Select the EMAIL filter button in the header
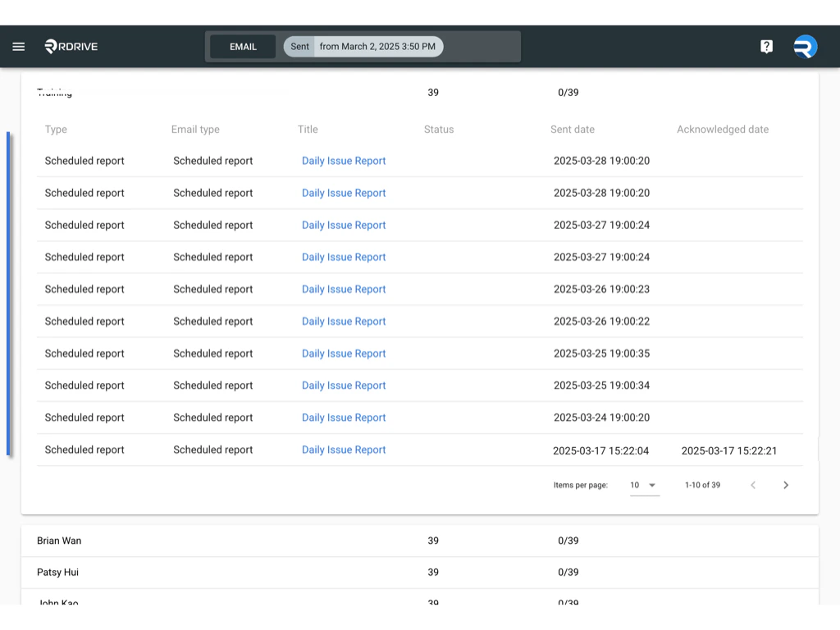 point(242,47)
